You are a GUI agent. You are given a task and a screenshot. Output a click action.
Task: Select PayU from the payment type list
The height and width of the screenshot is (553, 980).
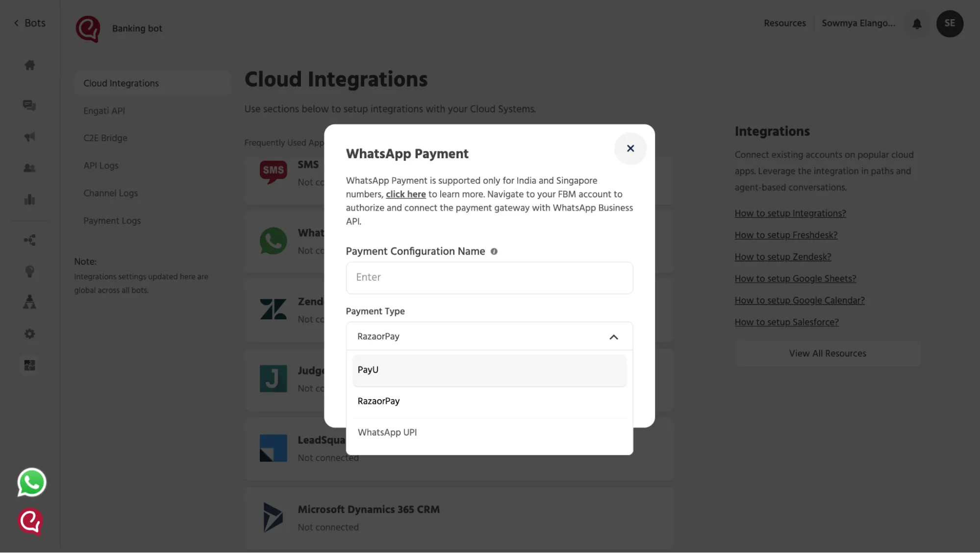click(489, 370)
